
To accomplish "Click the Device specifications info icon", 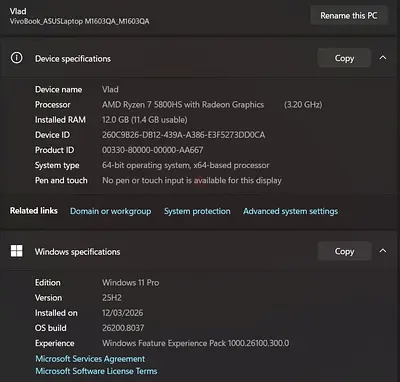I will [17, 58].
